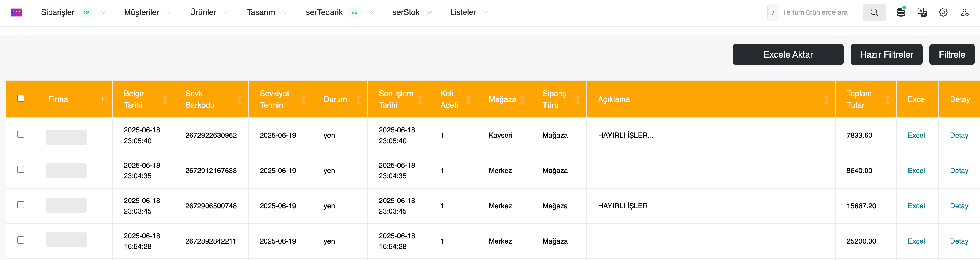
Task: Open settings via the gear icon
Action: (x=943, y=12)
